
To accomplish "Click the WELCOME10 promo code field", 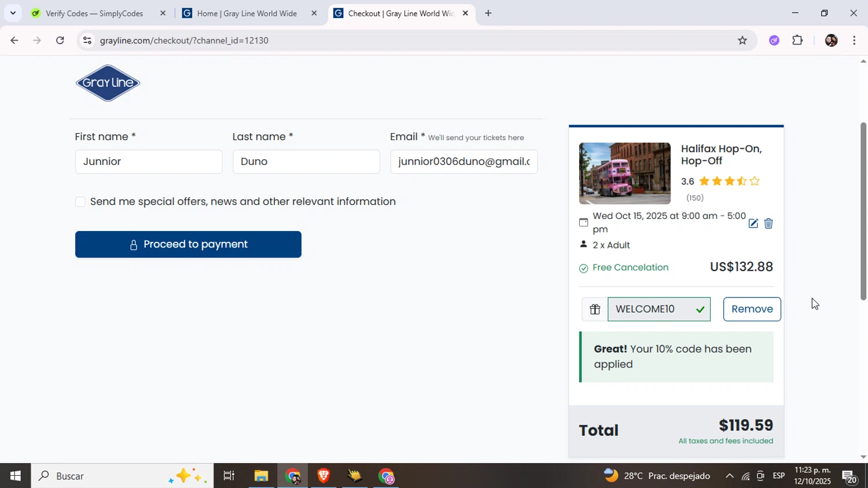I will pos(659,309).
